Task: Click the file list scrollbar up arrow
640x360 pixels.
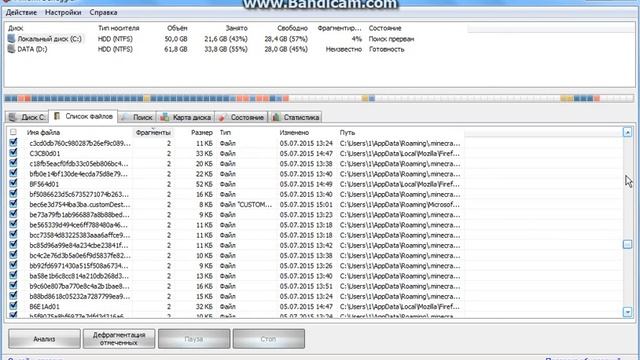Action: tap(627, 132)
